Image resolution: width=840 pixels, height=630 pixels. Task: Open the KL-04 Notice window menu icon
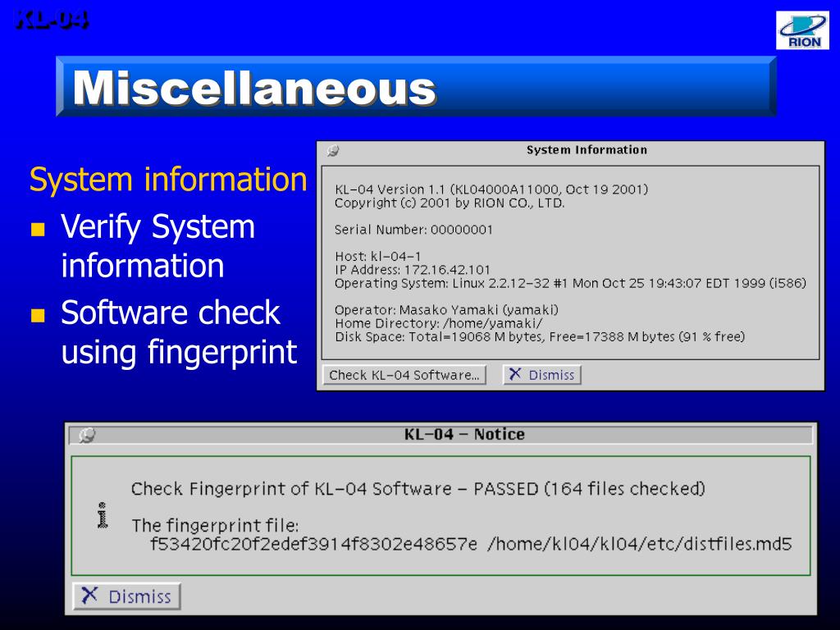(x=87, y=435)
